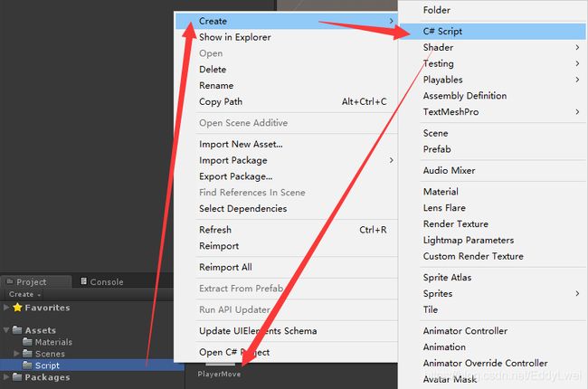Choose Rename from the context menu
Viewport: 588px width, 389px height.
pyautogui.click(x=287, y=86)
